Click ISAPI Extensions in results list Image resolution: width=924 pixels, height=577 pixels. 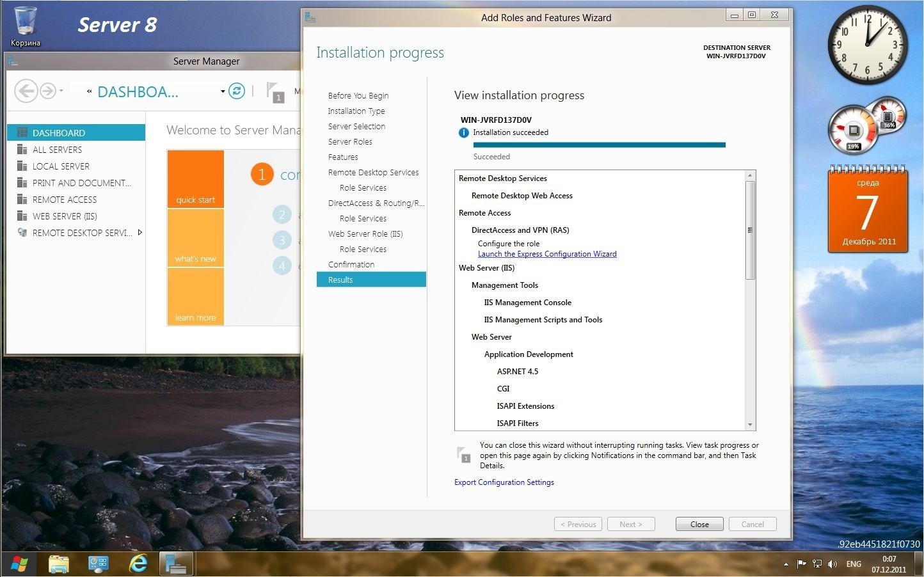click(x=525, y=406)
